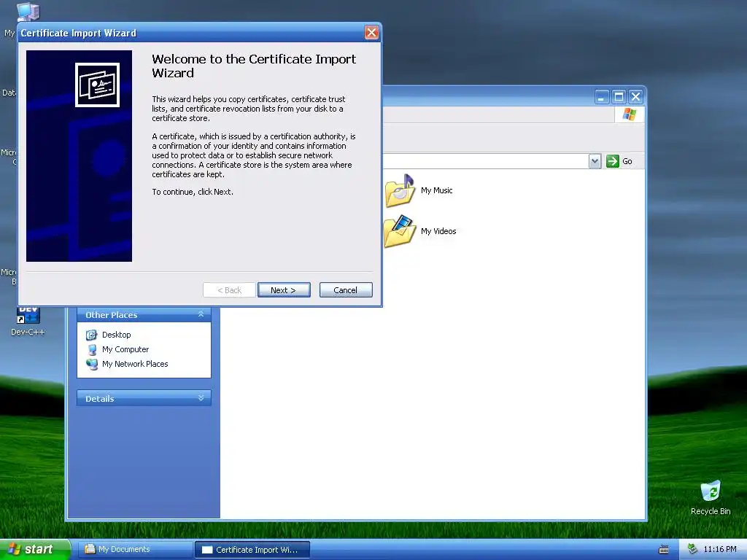Select the My Music label text
This screenshot has height=560, width=747.
[x=437, y=190]
